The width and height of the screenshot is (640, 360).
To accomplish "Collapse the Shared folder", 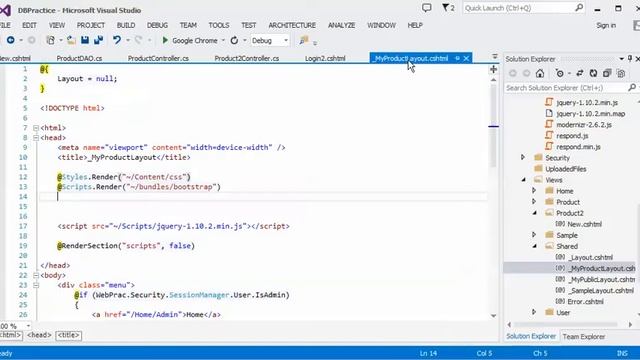I will [x=534, y=246].
